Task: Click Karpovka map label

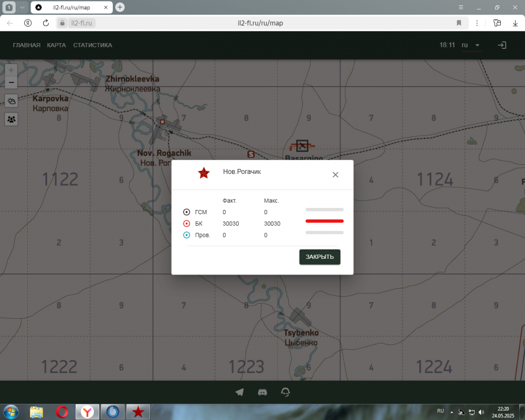Action: point(50,99)
